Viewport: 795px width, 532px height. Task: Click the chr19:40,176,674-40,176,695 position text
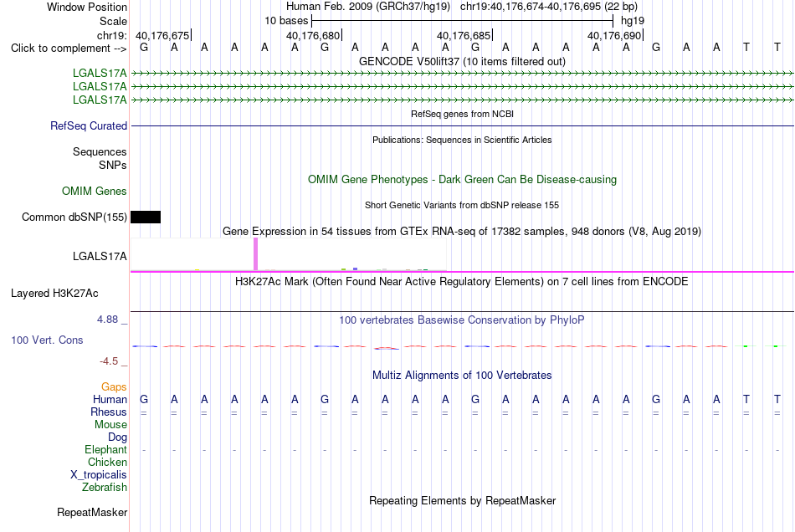coord(531,7)
